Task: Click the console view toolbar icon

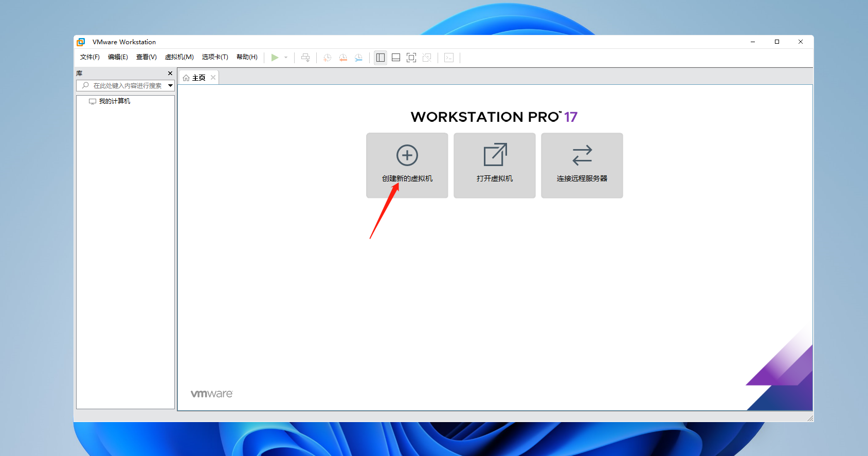Action: [x=449, y=58]
